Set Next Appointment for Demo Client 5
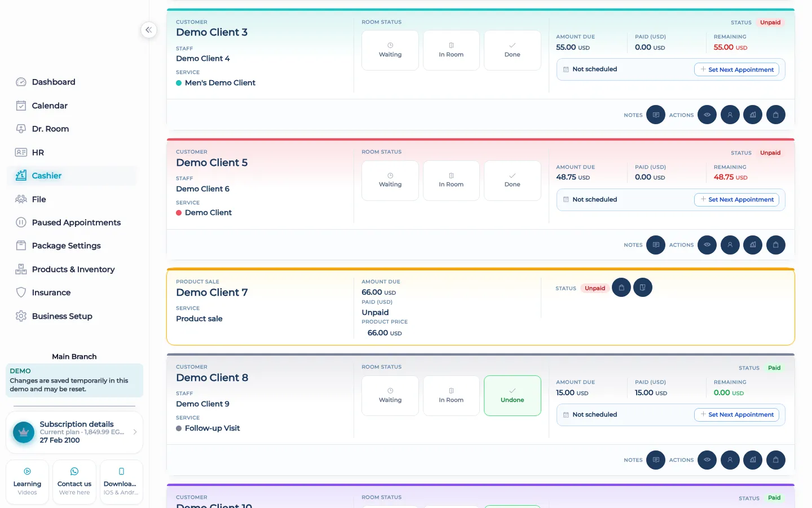Image resolution: width=812 pixels, height=508 pixels. [x=736, y=199]
